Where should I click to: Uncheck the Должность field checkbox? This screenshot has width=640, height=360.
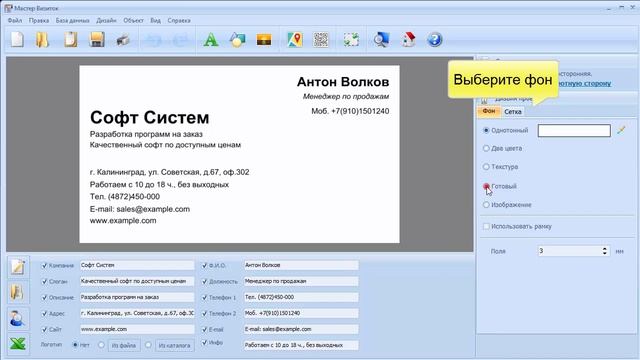tap(204, 281)
